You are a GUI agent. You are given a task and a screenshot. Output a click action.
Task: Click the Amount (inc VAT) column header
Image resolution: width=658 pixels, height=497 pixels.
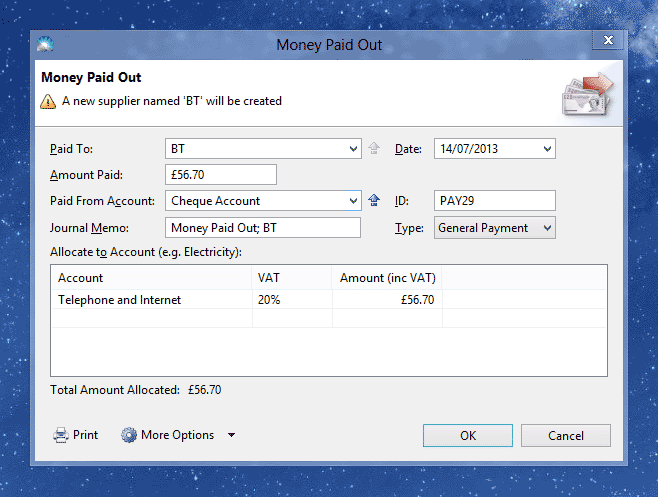[x=387, y=278]
